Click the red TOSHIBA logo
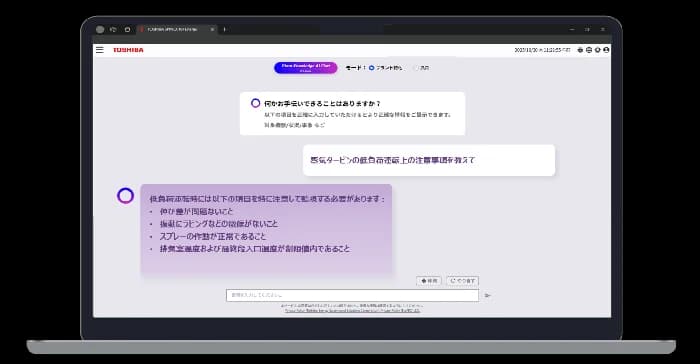This screenshot has height=364, width=700. pos(129,50)
